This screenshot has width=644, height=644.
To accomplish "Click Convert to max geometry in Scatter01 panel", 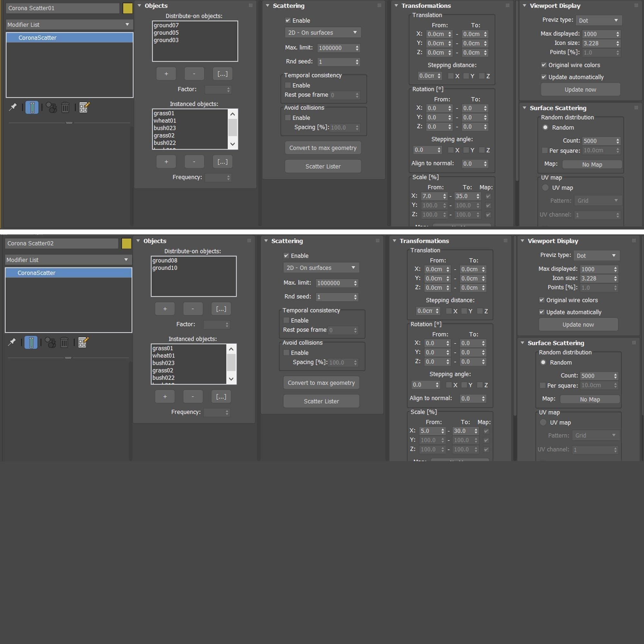I will [x=323, y=148].
